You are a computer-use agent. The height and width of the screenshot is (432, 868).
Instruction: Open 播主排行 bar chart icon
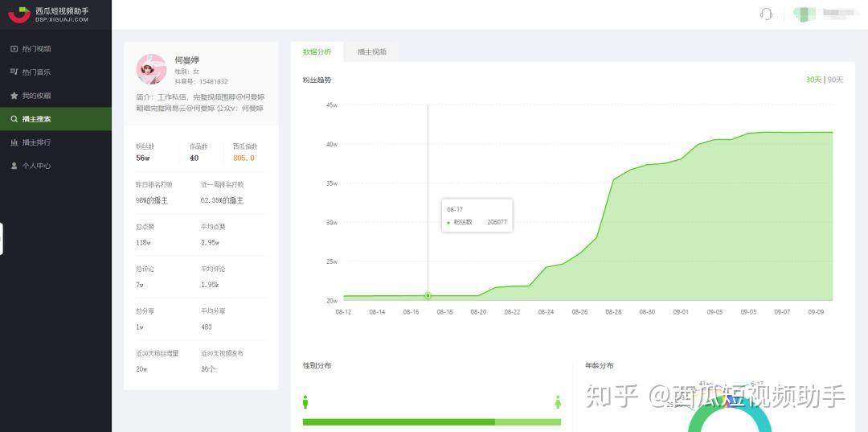coord(14,142)
